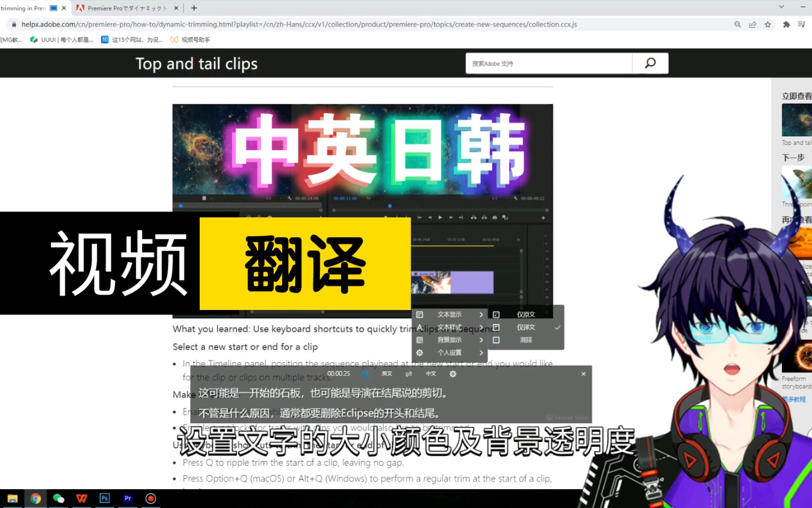The width and height of the screenshot is (812, 508).
Task: Click the zoom-out magnifier in the address bar
Action: [x=737, y=24]
